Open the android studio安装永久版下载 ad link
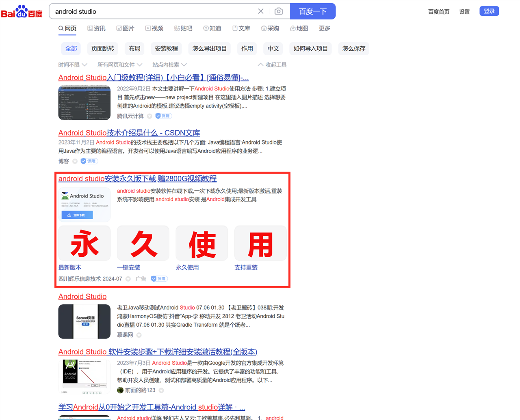This screenshot has height=420, width=520. click(x=137, y=179)
